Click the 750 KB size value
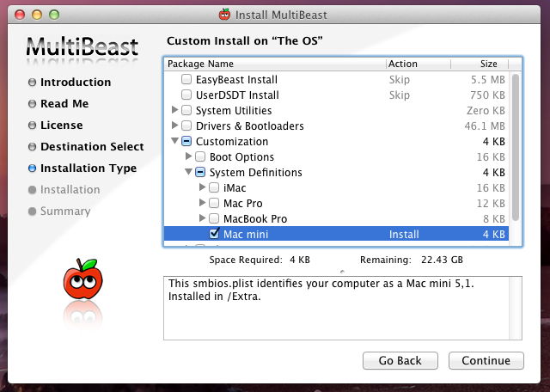 [x=487, y=95]
